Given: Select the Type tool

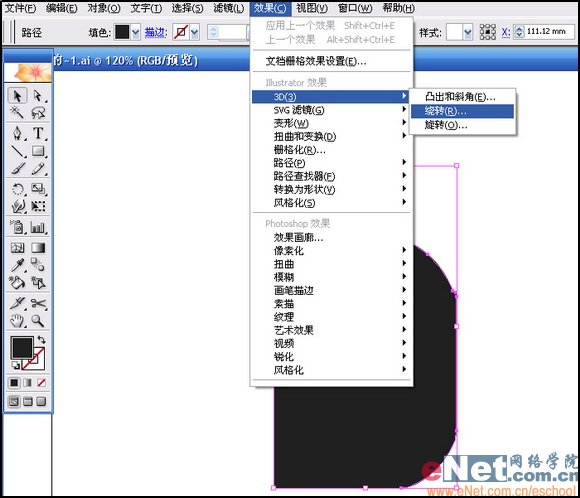Looking at the screenshot, I should click(x=38, y=133).
